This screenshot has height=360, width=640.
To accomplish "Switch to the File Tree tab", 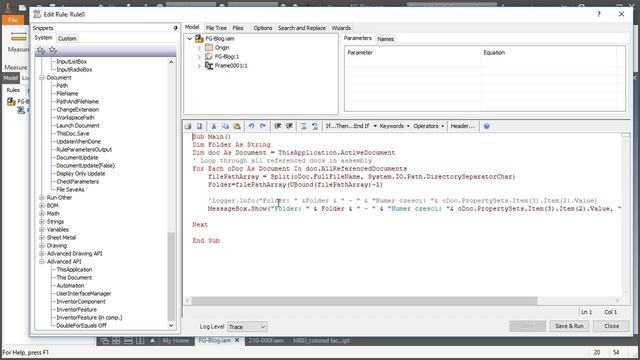I will 216,28.
